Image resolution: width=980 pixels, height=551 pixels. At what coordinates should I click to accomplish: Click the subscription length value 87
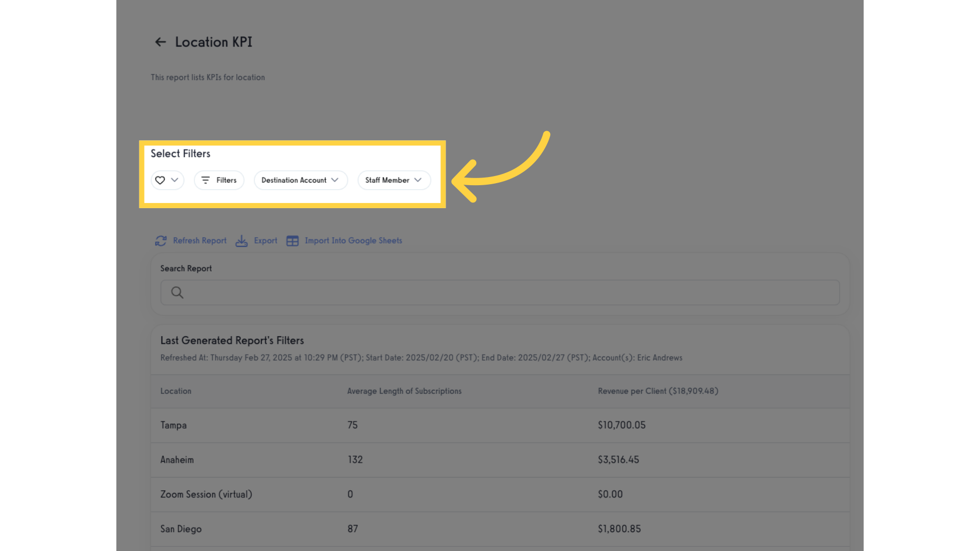pos(353,529)
